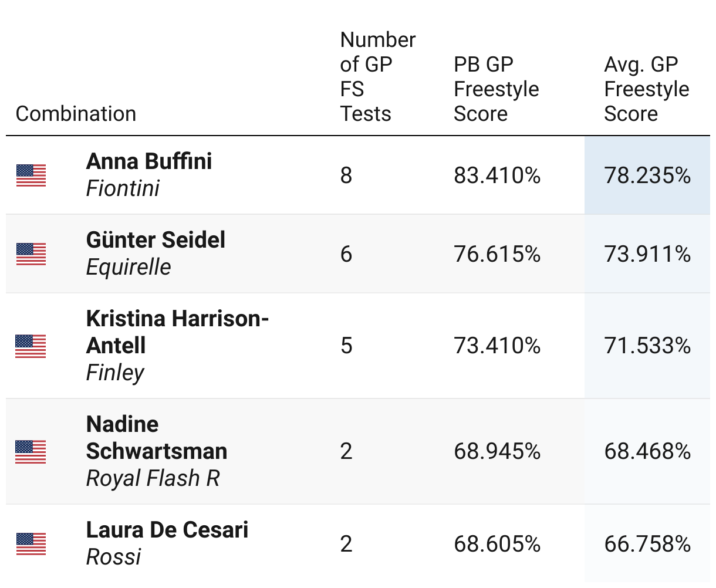This screenshot has height=588, width=716.
Task: Select Laura De Cesari's name
Action: click(x=167, y=530)
